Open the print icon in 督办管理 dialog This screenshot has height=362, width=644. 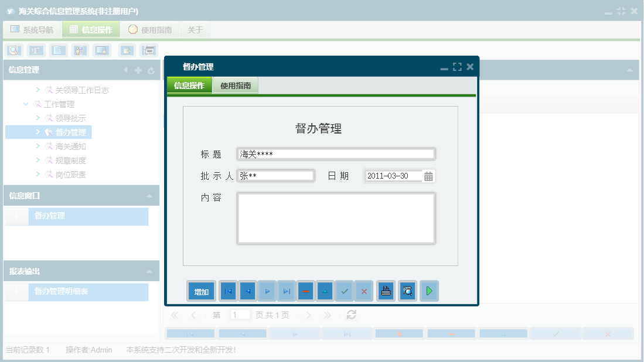[385, 291]
